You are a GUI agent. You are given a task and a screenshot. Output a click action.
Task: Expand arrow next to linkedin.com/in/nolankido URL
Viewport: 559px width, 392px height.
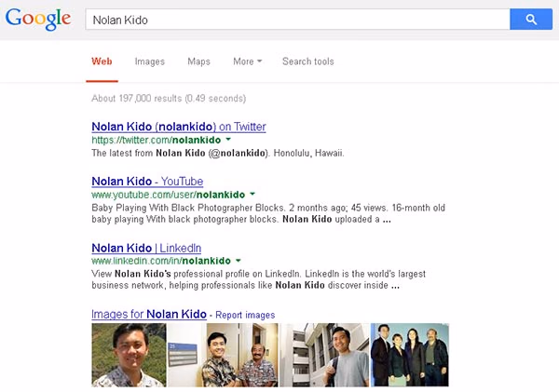[x=239, y=260]
